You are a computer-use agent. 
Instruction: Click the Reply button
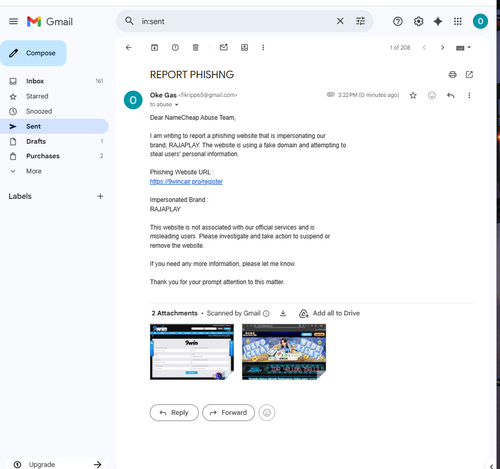click(x=174, y=413)
